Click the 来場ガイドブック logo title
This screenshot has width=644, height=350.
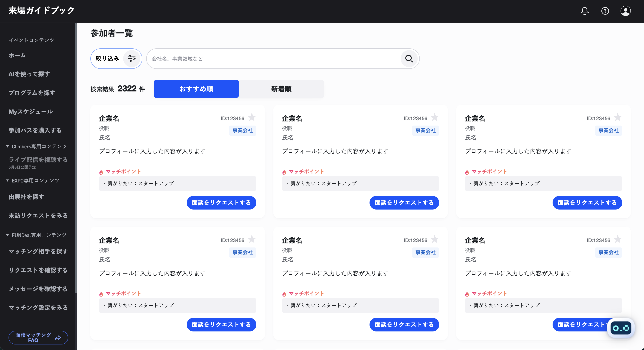pos(42,10)
